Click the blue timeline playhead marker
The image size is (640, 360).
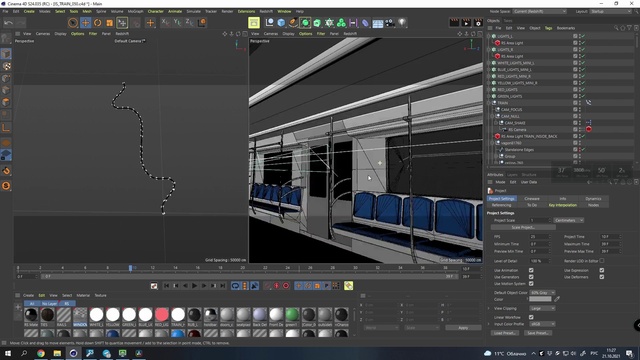tap(130, 268)
